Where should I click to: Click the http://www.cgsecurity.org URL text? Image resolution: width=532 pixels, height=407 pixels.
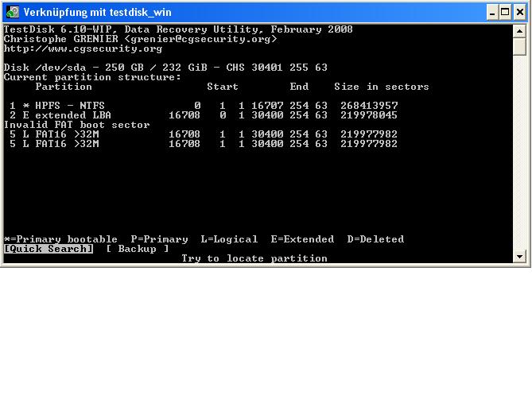83,48
